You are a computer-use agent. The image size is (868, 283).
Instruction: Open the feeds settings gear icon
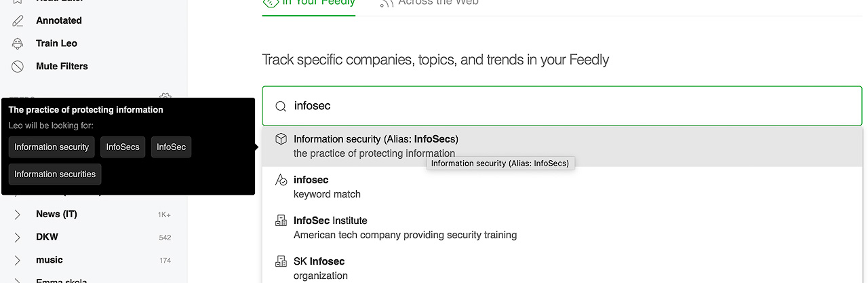pyautogui.click(x=165, y=97)
